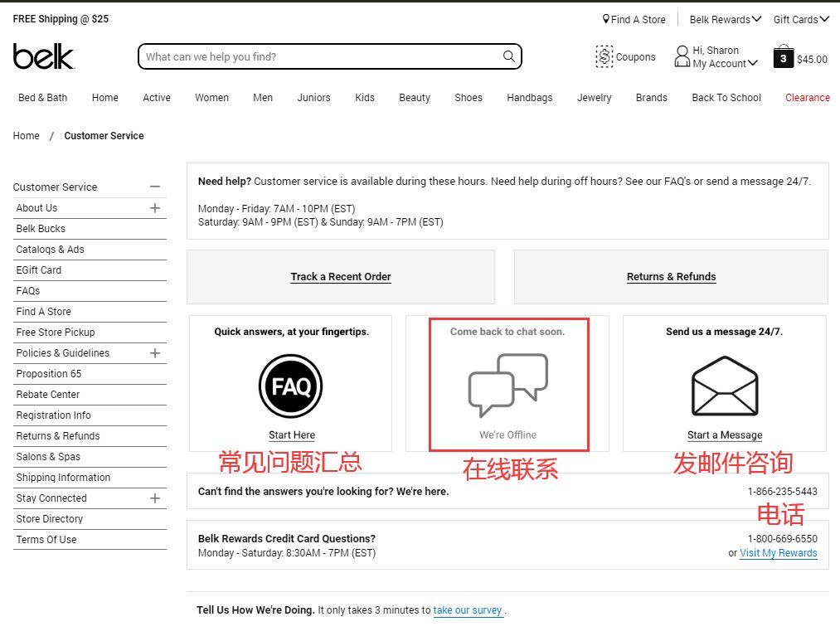Click Track a Recent Order
This screenshot has height=641, width=840.
341,276
